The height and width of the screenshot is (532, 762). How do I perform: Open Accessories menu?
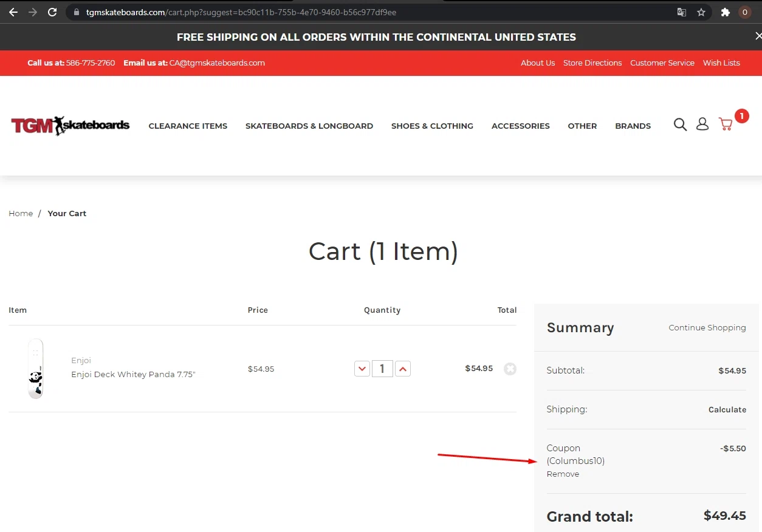pyautogui.click(x=521, y=126)
